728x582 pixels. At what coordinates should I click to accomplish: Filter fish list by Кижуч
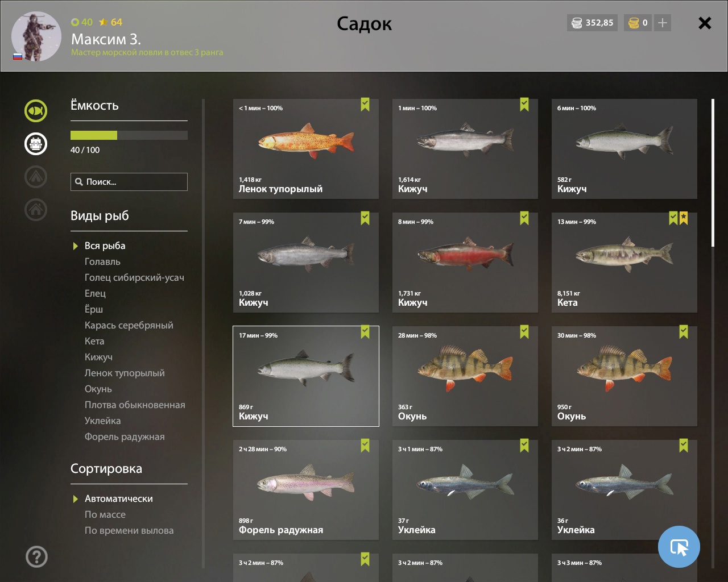coord(98,357)
